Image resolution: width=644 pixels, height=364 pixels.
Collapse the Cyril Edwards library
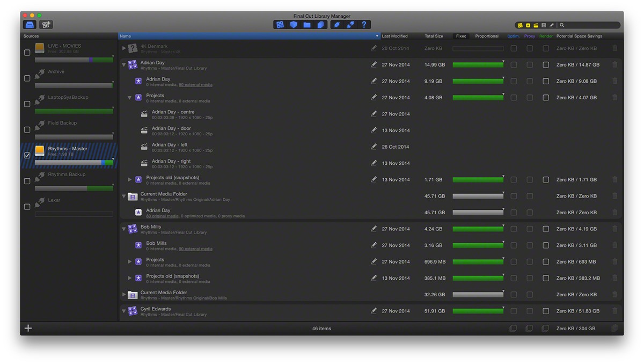(124, 311)
